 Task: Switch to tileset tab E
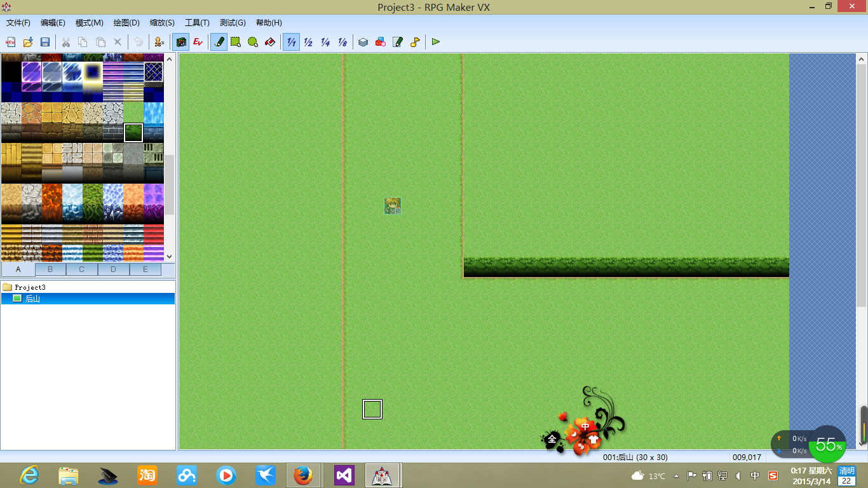pyautogui.click(x=146, y=269)
